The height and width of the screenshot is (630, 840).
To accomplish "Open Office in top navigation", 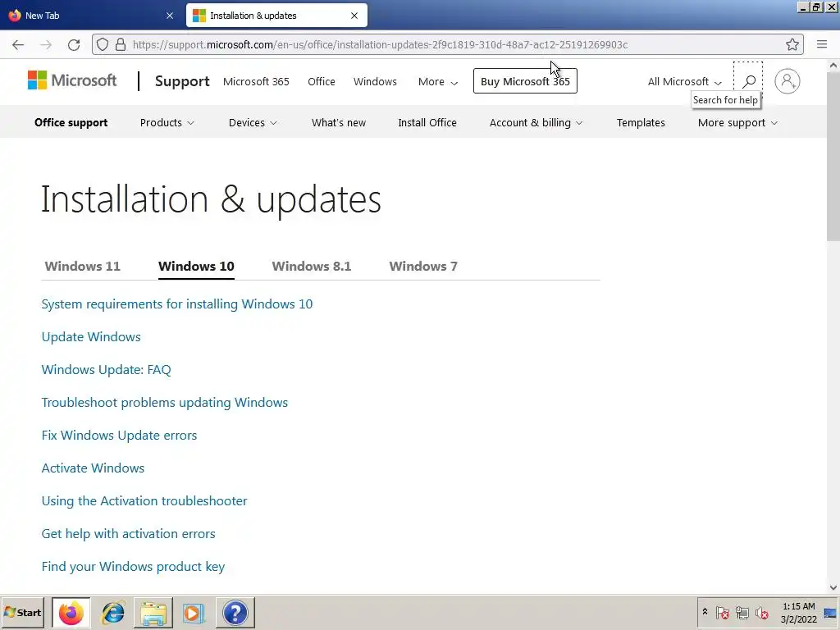I will 322,81.
